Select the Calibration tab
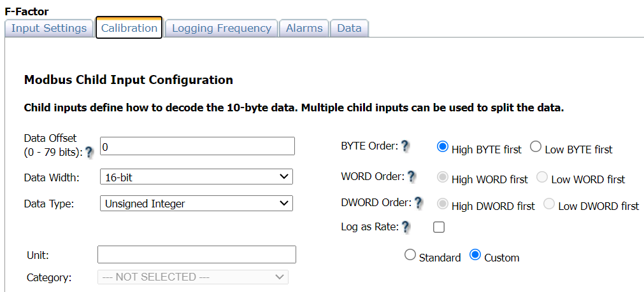 pyautogui.click(x=129, y=28)
